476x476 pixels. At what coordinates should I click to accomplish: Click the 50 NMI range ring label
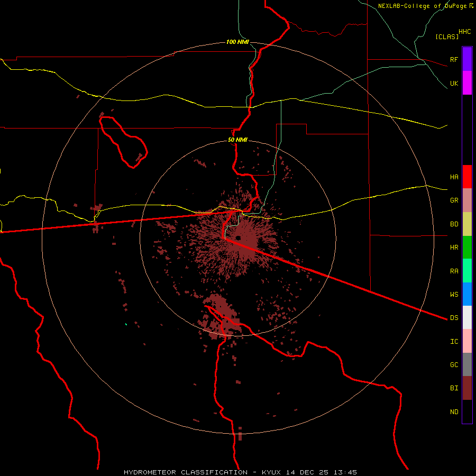[x=237, y=140]
